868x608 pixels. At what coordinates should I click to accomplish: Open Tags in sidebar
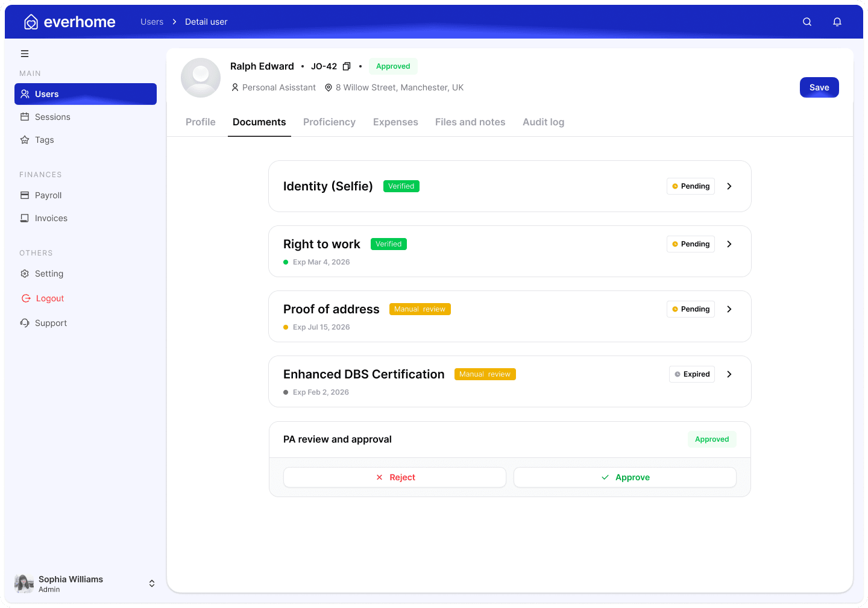coord(86,140)
